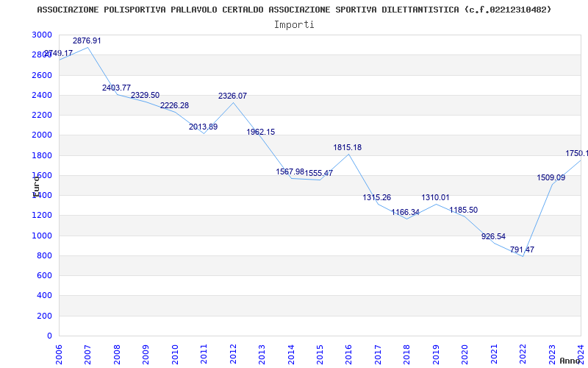
Task: Click the 2400 y-axis value
Action: 42,95
